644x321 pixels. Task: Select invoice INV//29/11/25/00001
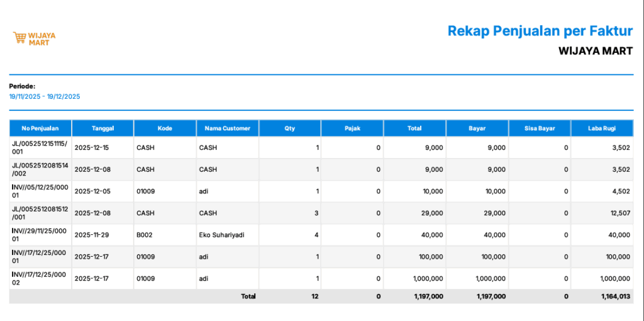coord(40,235)
